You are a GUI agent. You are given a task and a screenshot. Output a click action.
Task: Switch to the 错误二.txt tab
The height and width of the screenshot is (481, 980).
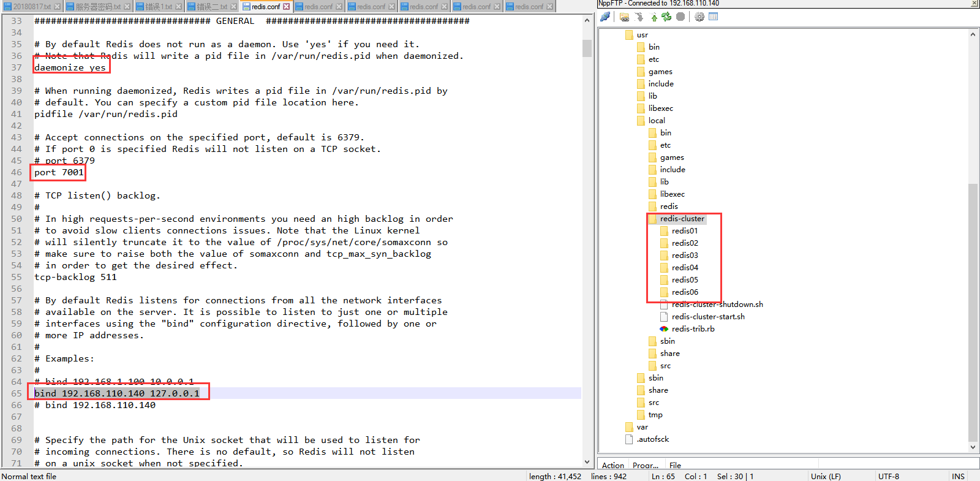coord(211,7)
